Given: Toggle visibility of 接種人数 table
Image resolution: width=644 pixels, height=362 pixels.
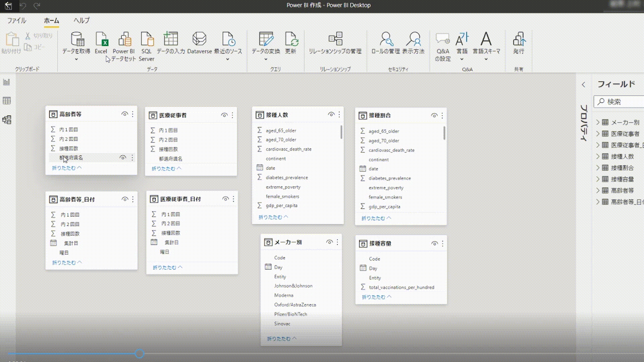Looking at the screenshot, I should (331, 115).
